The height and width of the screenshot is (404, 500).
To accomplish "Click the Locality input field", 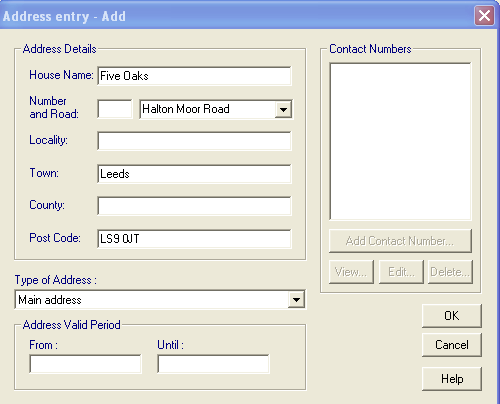I will click(x=194, y=141).
